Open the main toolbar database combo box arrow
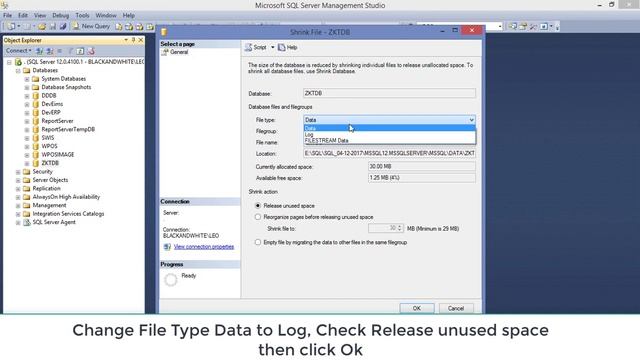 coord(500,27)
